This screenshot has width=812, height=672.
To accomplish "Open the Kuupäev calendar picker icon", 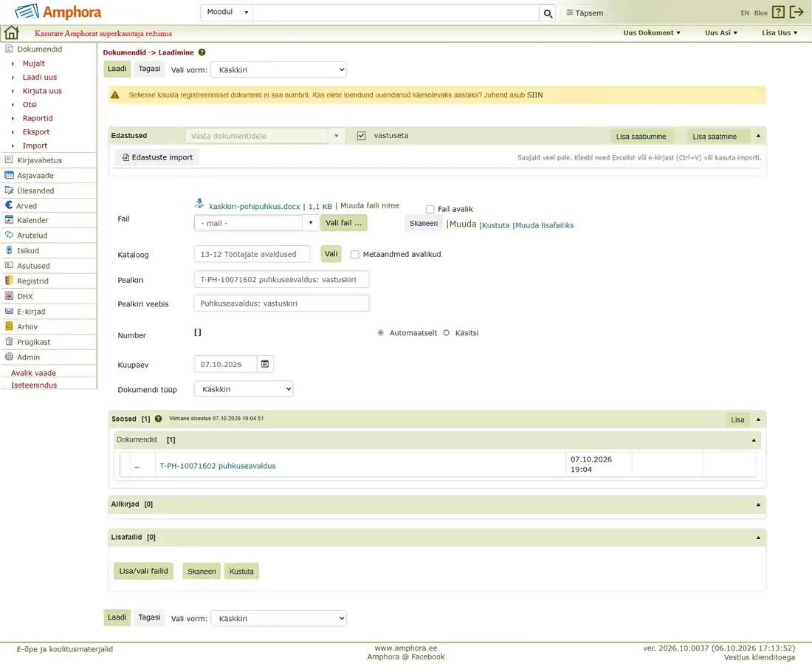I will tap(265, 364).
